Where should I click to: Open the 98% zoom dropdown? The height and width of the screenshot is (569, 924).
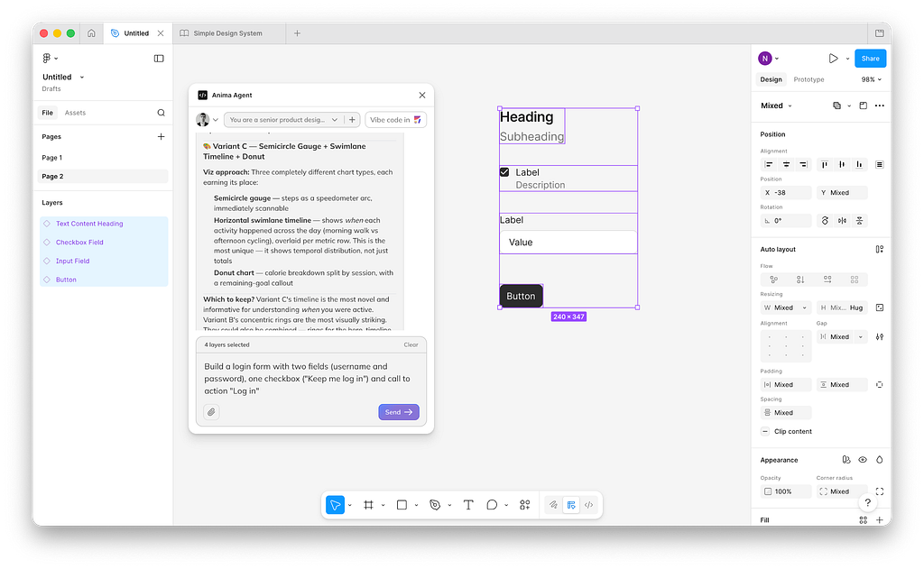point(871,79)
